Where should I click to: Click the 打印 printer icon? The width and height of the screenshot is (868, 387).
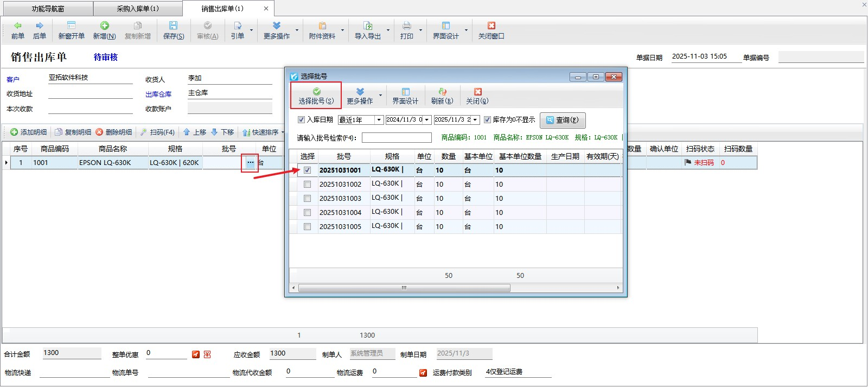(x=406, y=26)
